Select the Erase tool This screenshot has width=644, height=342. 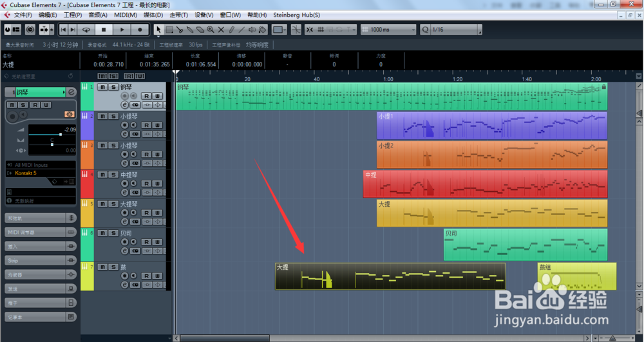click(200, 30)
